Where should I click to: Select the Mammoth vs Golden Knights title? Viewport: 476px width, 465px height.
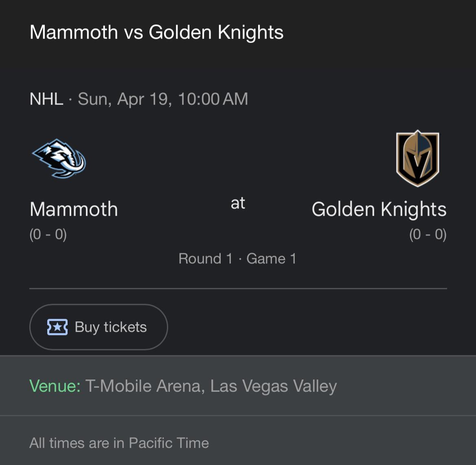tap(156, 32)
